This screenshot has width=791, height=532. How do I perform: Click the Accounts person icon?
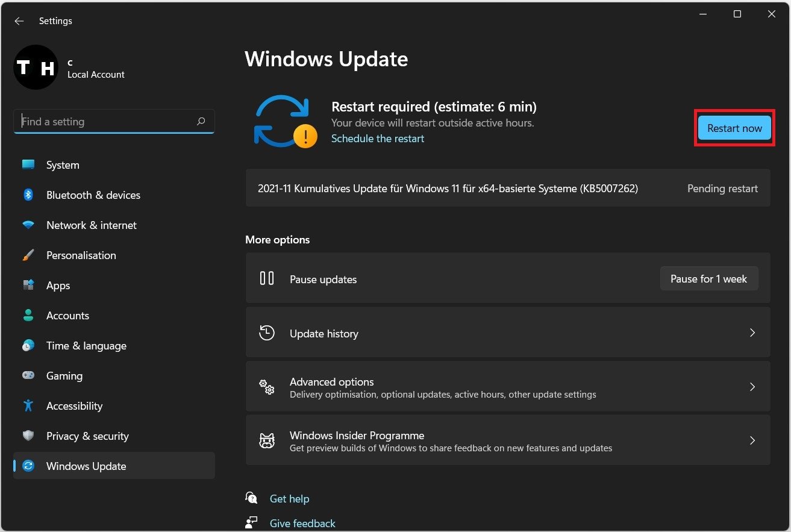[x=28, y=315]
